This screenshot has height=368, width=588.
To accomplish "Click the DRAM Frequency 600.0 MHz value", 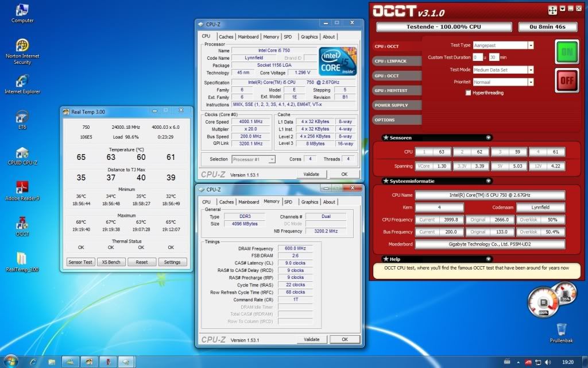I will click(295, 248).
